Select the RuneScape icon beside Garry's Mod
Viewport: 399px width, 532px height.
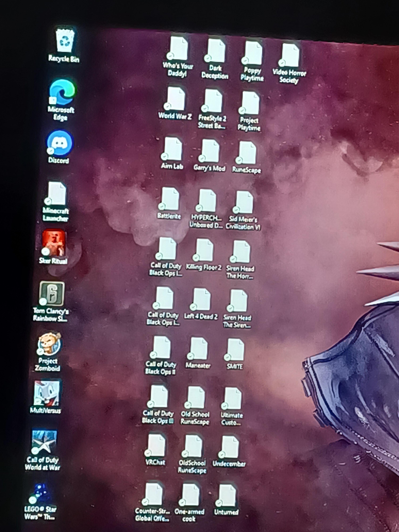(247, 157)
